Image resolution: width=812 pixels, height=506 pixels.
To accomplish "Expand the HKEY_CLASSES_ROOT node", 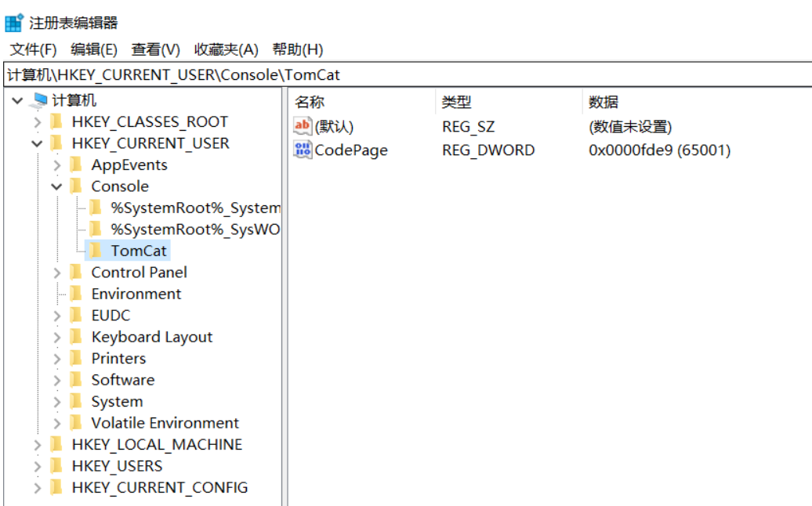I will 38,122.
